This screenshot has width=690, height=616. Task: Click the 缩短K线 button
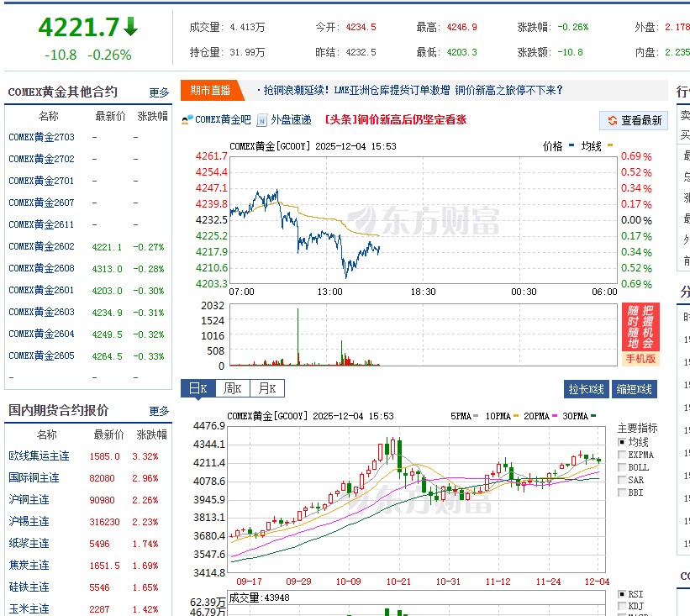633,388
